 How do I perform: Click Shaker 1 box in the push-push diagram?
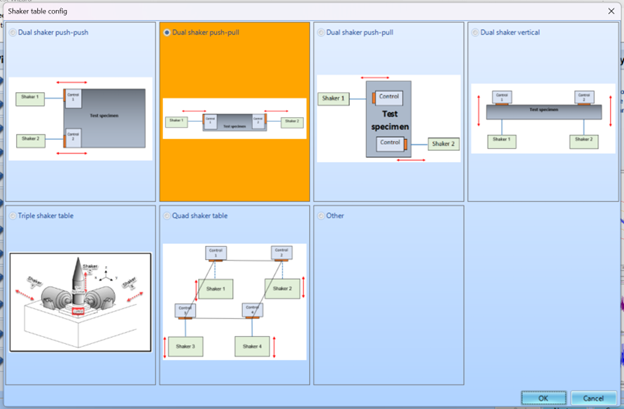click(31, 98)
